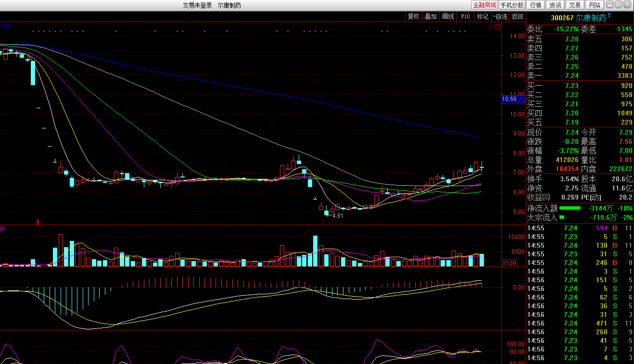Click the 买三 7.21 order row

click(580, 104)
